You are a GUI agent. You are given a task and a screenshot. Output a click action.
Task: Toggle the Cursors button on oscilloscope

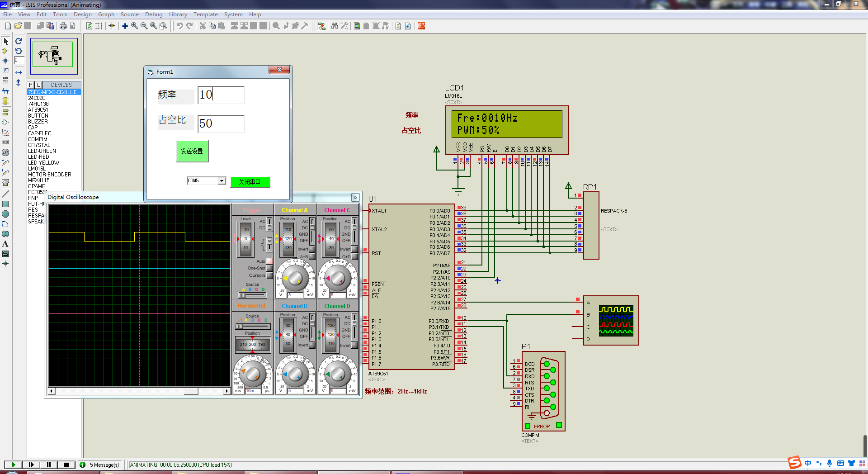[x=269, y=275]
